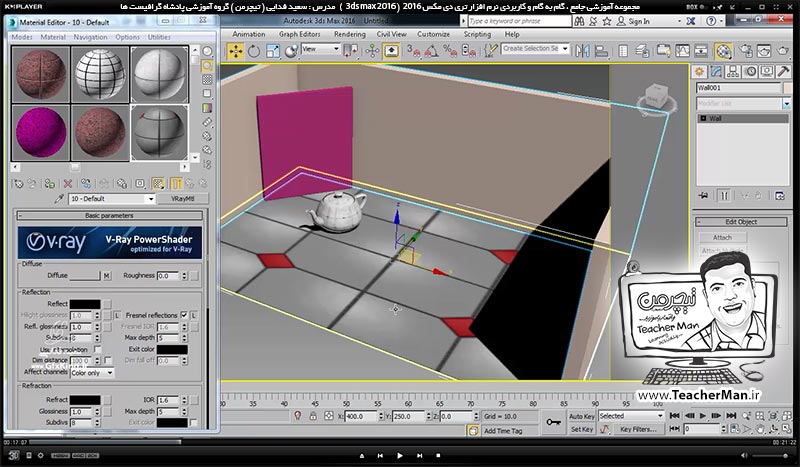Toggle the Angle Snap icon
800x467 pixels.
431,51
